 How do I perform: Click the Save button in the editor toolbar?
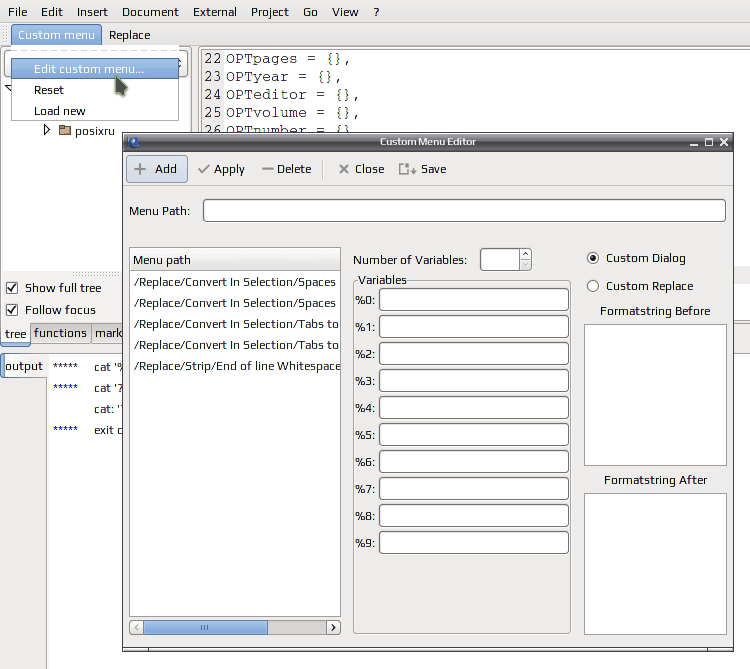[422, 169]
